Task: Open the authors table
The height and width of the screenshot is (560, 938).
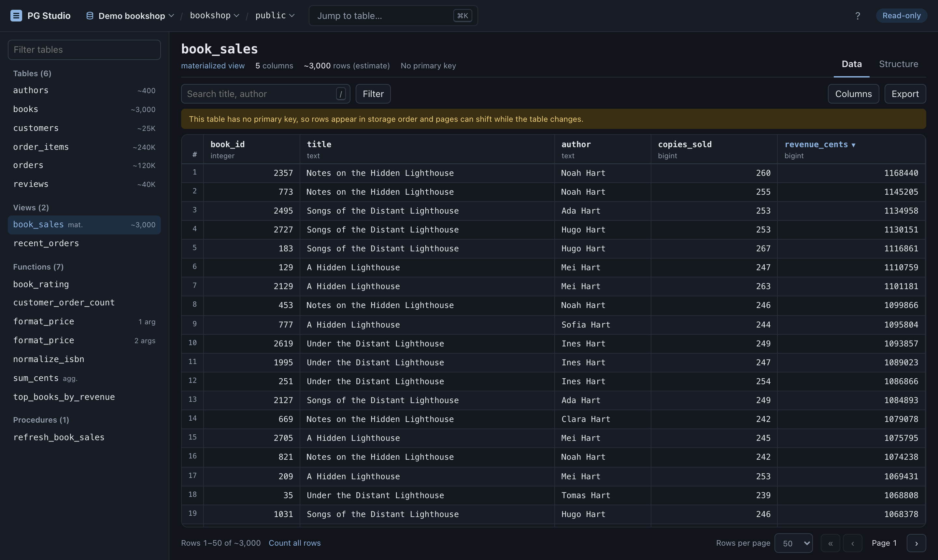Action: 84,90
